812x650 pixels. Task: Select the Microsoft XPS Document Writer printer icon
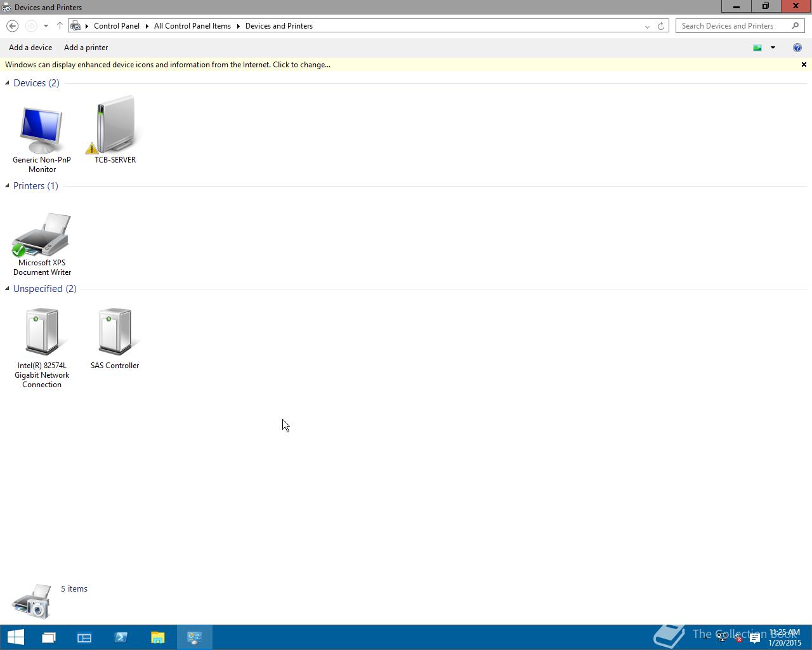point(41,235)
